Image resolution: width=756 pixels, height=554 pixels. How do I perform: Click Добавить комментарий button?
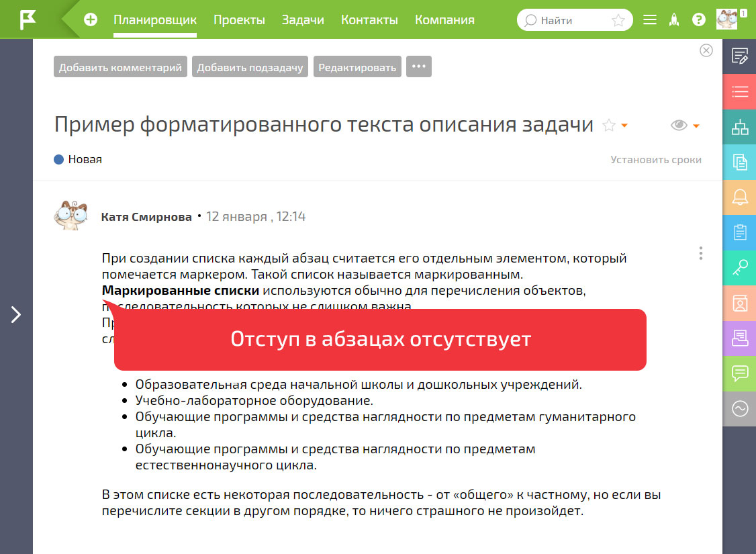(x=120, y=67)
